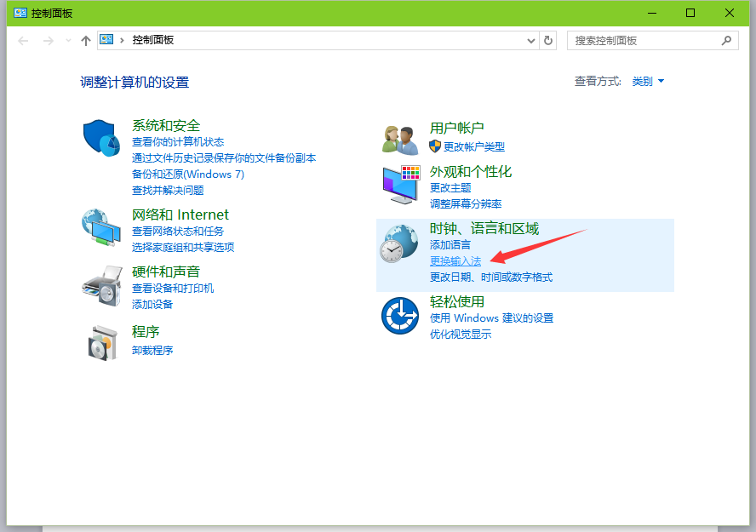This screenshot has height=532, width=756.
Task: Open the Clock, Language and Region icon
Action: tap(398, 245)
